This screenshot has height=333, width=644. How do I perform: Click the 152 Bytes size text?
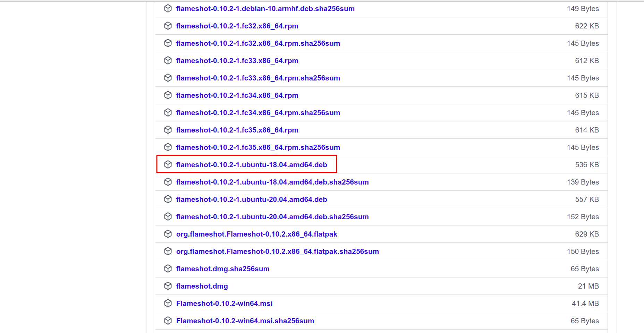[583, 217]
